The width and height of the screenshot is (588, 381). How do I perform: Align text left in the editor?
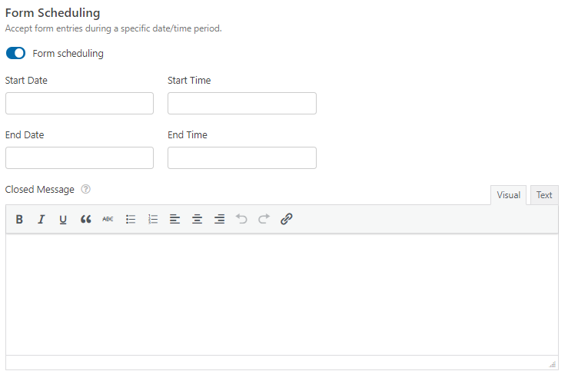(174, 219)
